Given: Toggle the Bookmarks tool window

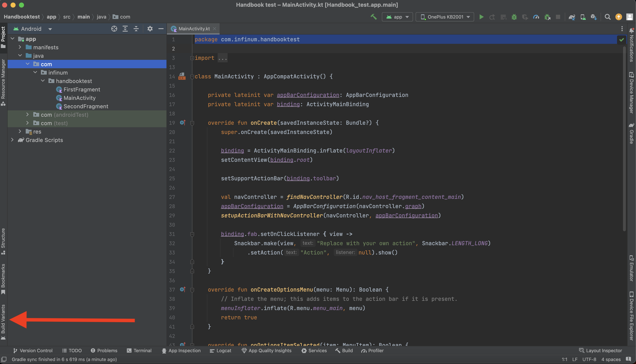Looking at the screenshot, I should tap(3, 279).
